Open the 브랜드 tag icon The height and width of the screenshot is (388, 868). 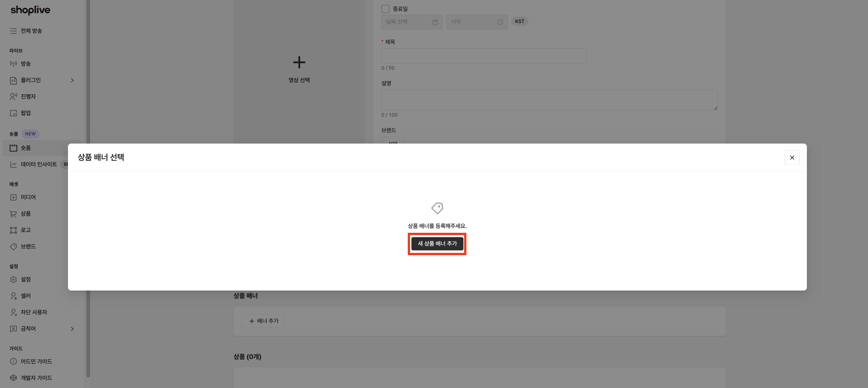click(13, 247)
